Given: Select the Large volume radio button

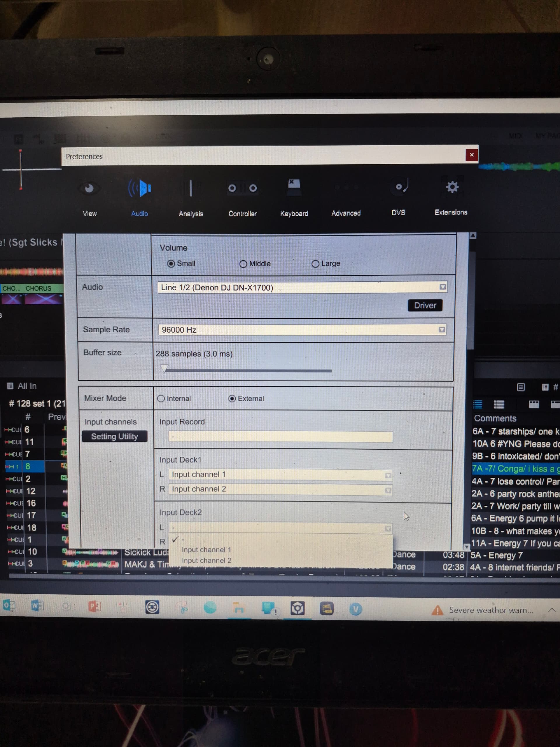Looking at the screenshot, I should pyautogui.click(x=315, y=264).
